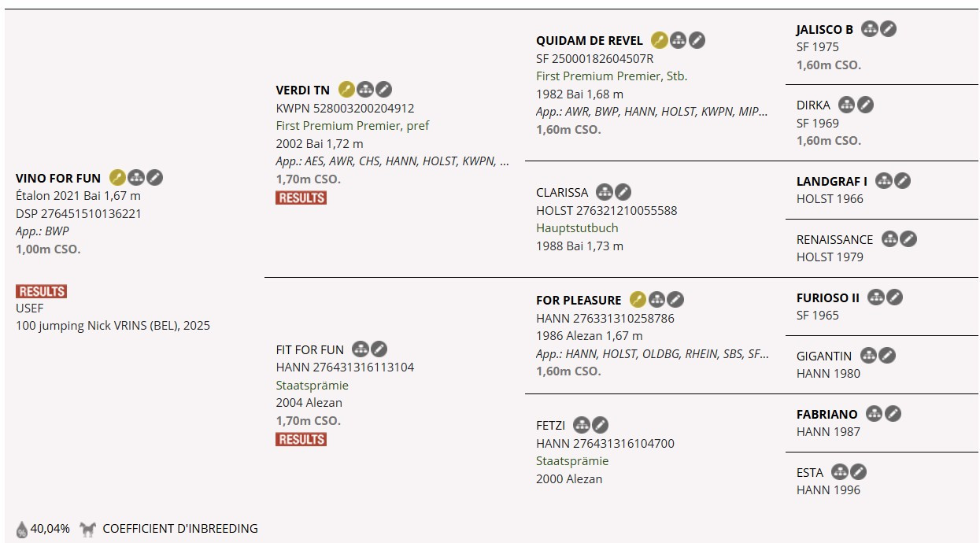The image size is (980, 543).
Task: Open pedigree tree icon for FIT FOR FUN
Action: [360, 349]
